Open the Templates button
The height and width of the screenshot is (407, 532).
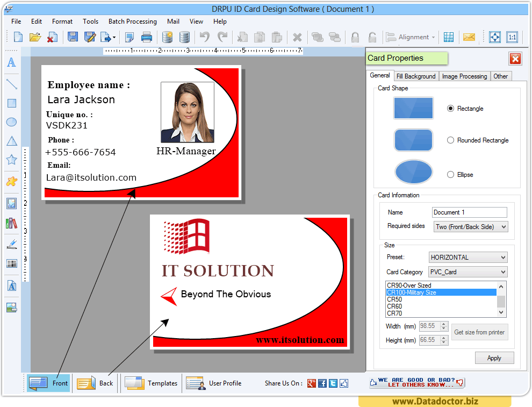click(151, 383)
